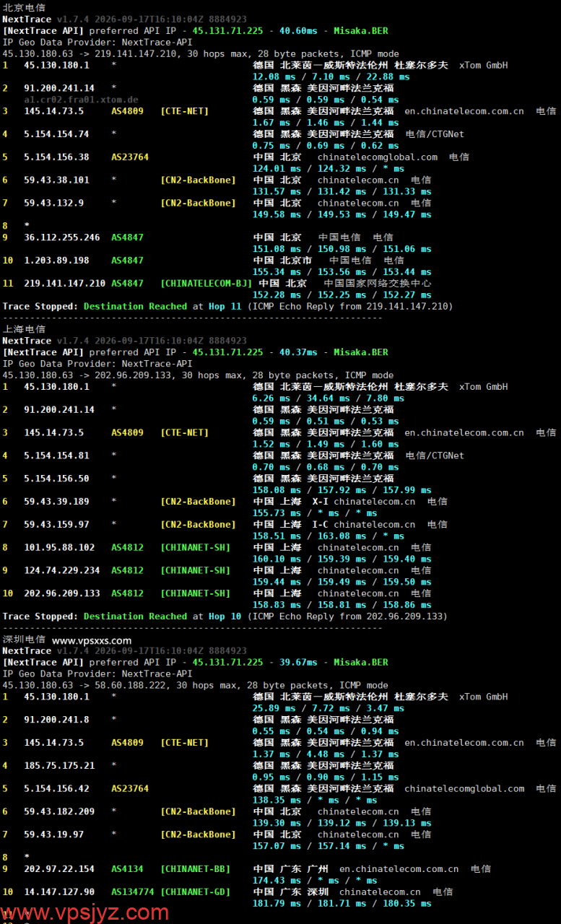Click the X-I marker in Shanghai hop 6
561x924 pixels.
(x=320, y=502)
